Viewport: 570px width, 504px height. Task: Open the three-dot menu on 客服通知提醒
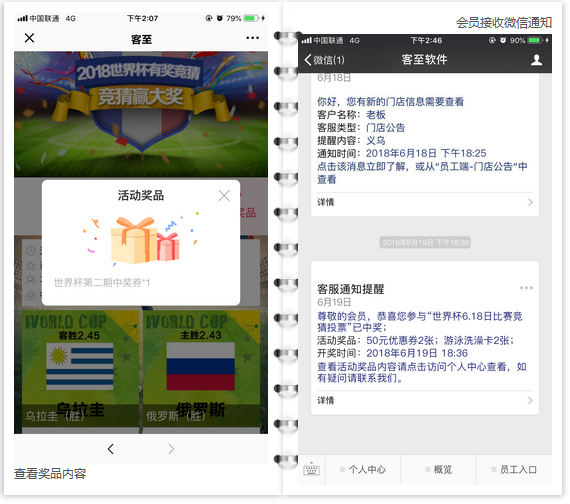(x=526, y=288)
